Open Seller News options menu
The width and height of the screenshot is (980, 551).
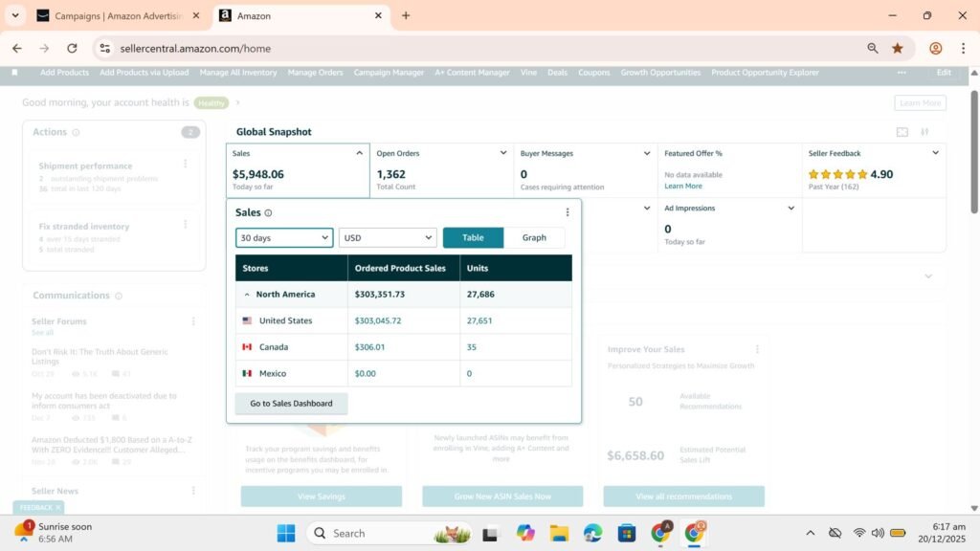click(193, 491)
